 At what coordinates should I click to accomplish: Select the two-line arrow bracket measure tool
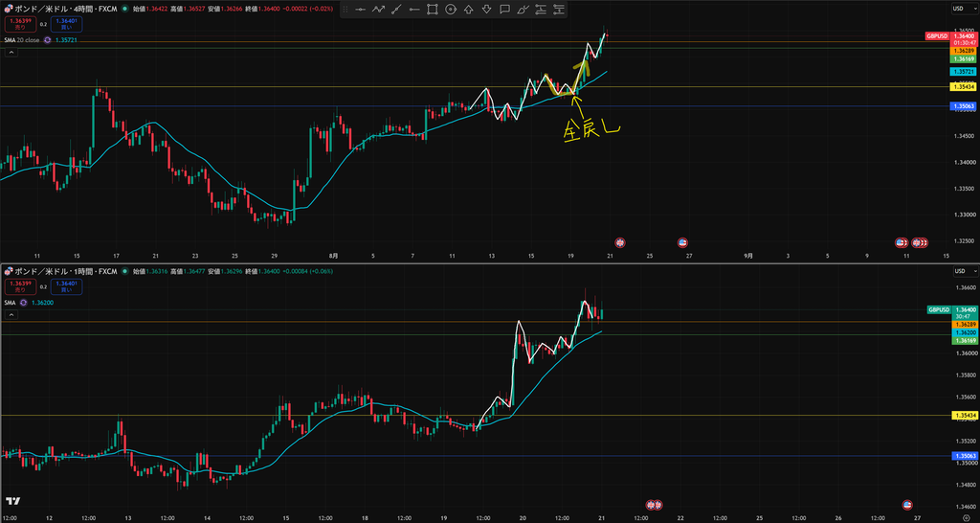coord(541,9)
